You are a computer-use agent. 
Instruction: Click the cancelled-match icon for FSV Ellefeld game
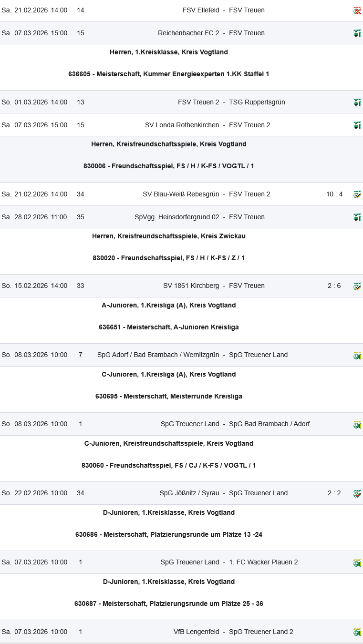point(357,10)
